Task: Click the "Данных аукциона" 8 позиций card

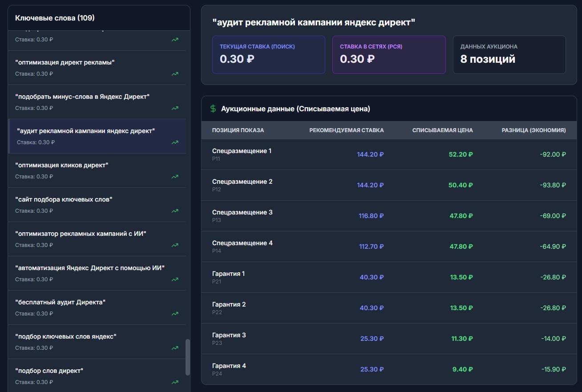Action: [x=509, y=55]
